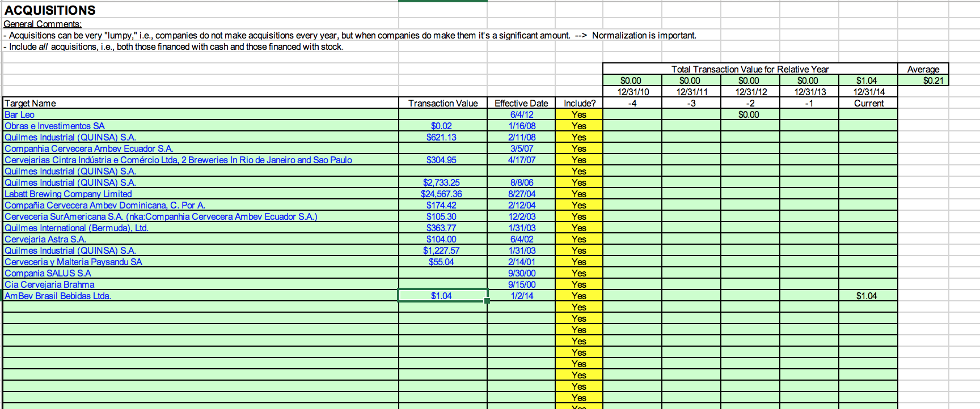Select the 9/15/00 effective date
The image size is (980, 409).
point(522,284)
